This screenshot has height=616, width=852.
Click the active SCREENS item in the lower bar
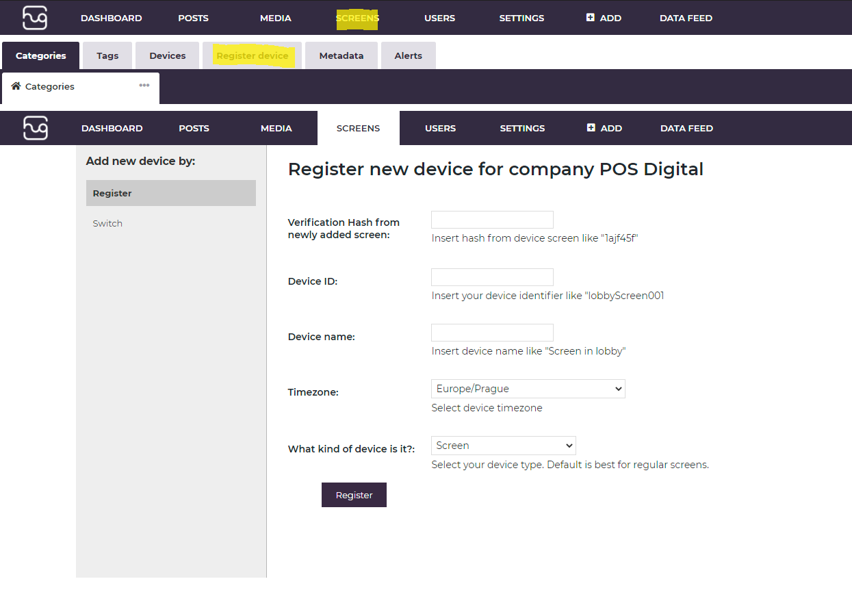point(359,128)
